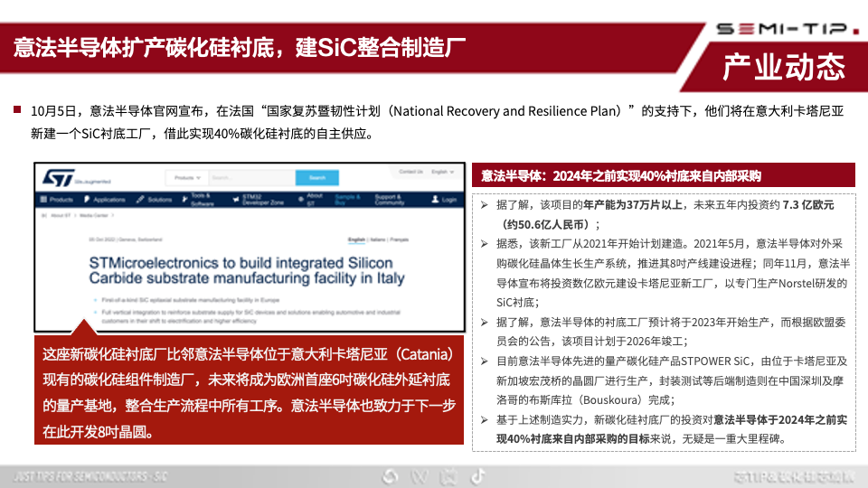The width and height of the screenshot is (868, 488).
Task: Click the TikTok icon in footer
Action: 478,475
